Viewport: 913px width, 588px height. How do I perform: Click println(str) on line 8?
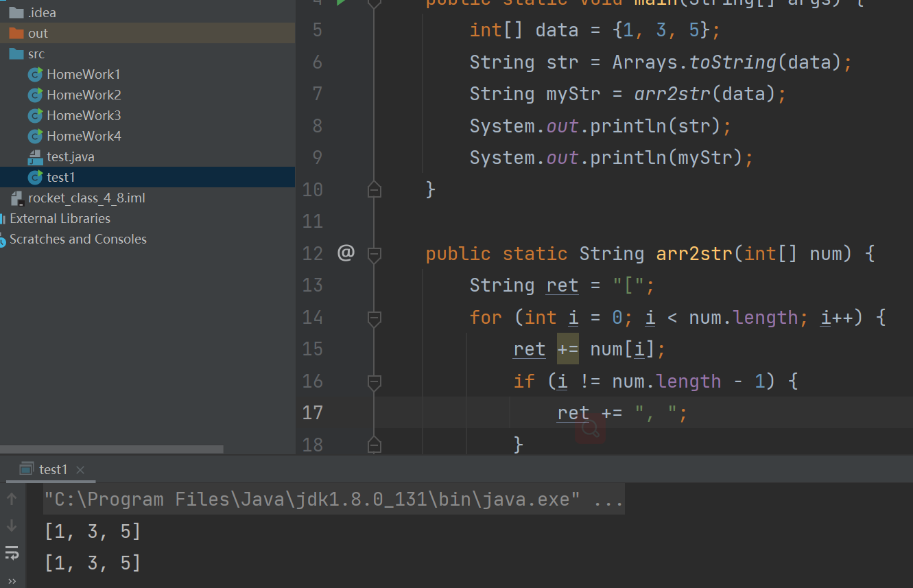(x=656, y=126)
